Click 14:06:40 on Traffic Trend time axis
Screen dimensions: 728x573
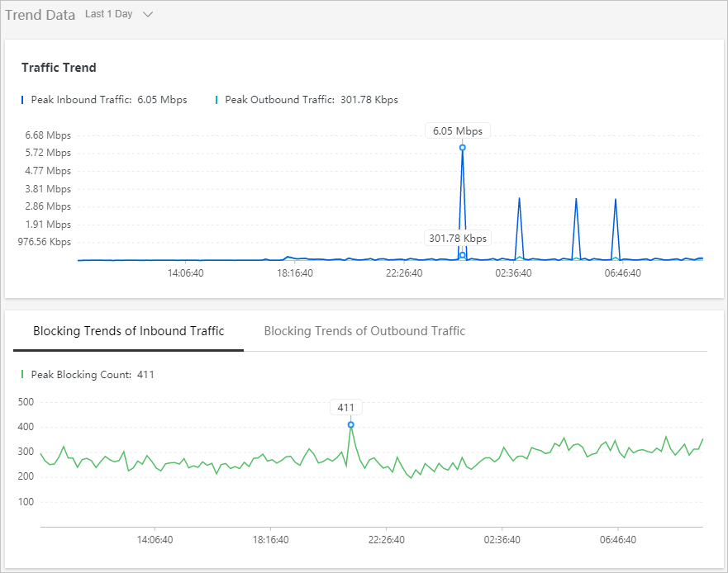coord(186,273)
